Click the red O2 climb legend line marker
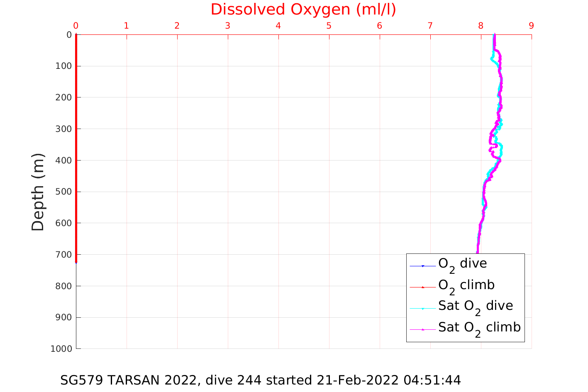The image size is (588, 392). pyautogui.click(x=423, y=287)
